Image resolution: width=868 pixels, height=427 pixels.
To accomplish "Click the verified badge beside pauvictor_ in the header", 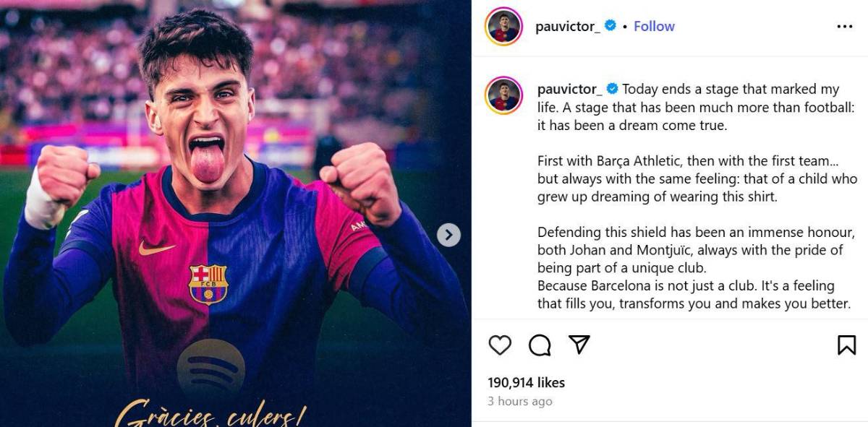I will tap(611, 26).
